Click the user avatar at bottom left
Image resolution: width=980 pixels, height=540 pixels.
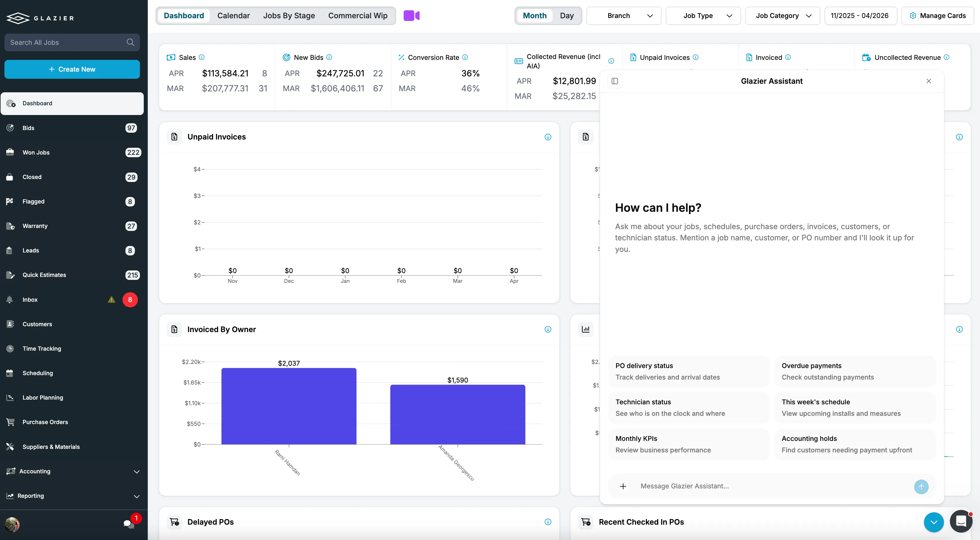pos(12,524)
